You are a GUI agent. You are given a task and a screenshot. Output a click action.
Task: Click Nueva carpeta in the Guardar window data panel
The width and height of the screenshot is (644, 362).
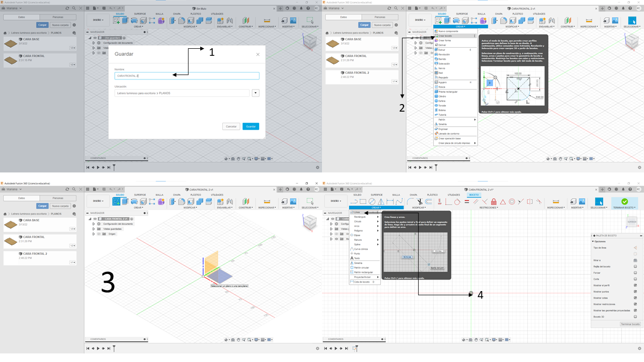tap(60, 25)
